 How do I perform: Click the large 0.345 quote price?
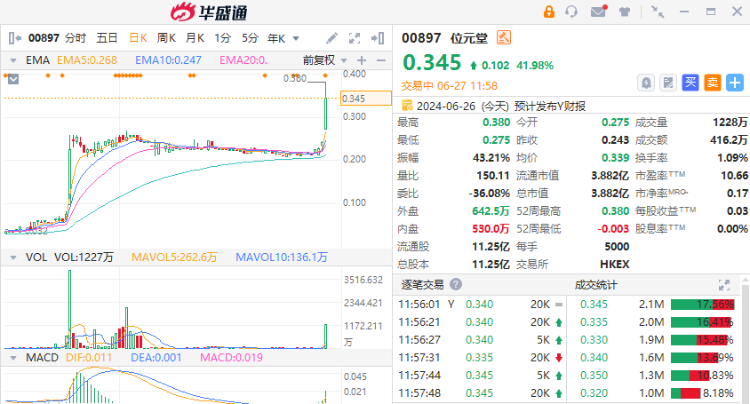click(x=432, y=62)
